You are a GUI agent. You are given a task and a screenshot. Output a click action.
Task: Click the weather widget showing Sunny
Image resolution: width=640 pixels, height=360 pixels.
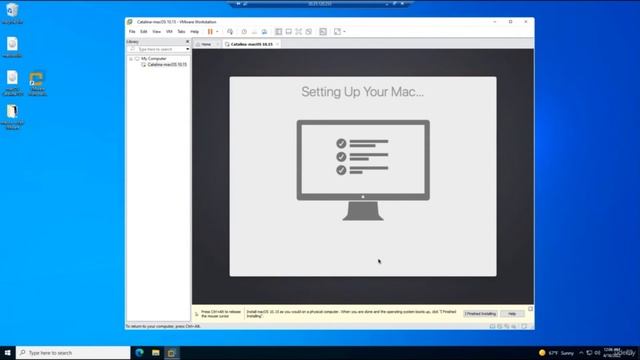tap(556, 353)
